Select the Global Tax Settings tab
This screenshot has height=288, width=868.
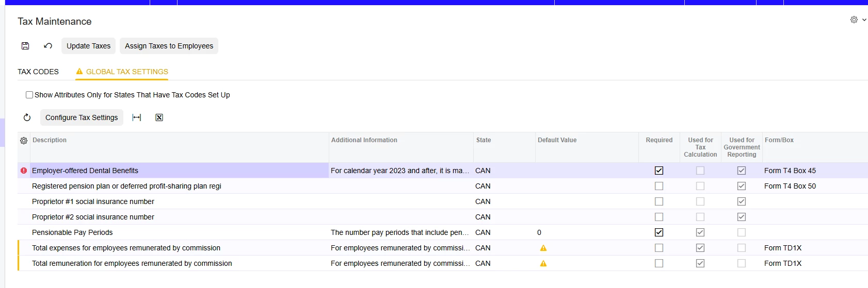122,72
